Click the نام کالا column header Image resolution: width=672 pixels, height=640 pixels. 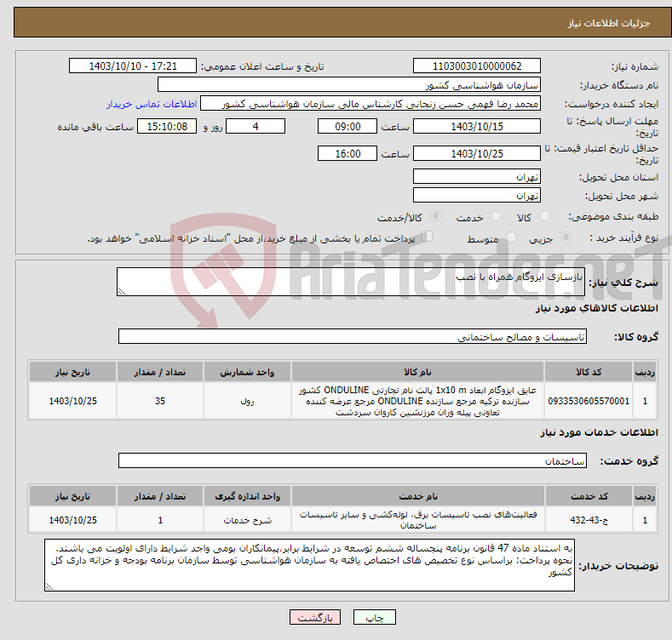pos(418,372)
